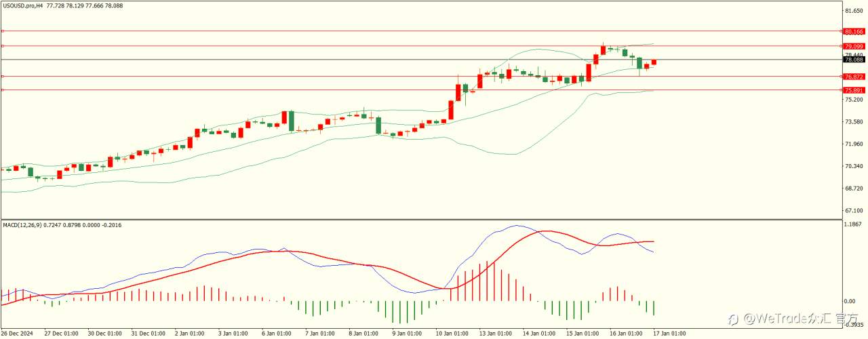
Task: Click the 7 Jan 01:00 date label
Action: pos(320,334)
